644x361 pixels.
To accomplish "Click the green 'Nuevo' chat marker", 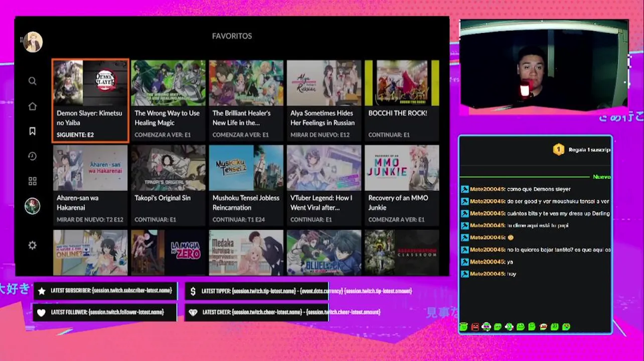I will click(601, 177).
